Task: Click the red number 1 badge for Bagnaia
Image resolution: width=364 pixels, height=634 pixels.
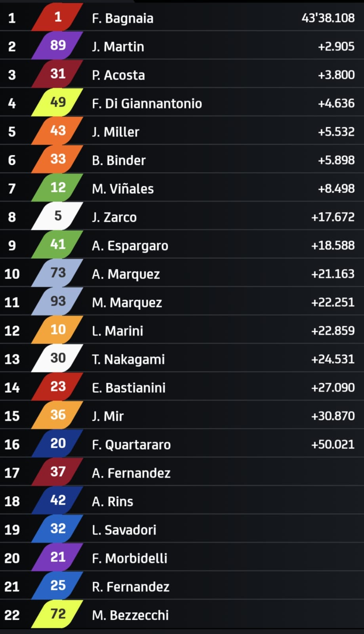Action: [x=57, y=17]
